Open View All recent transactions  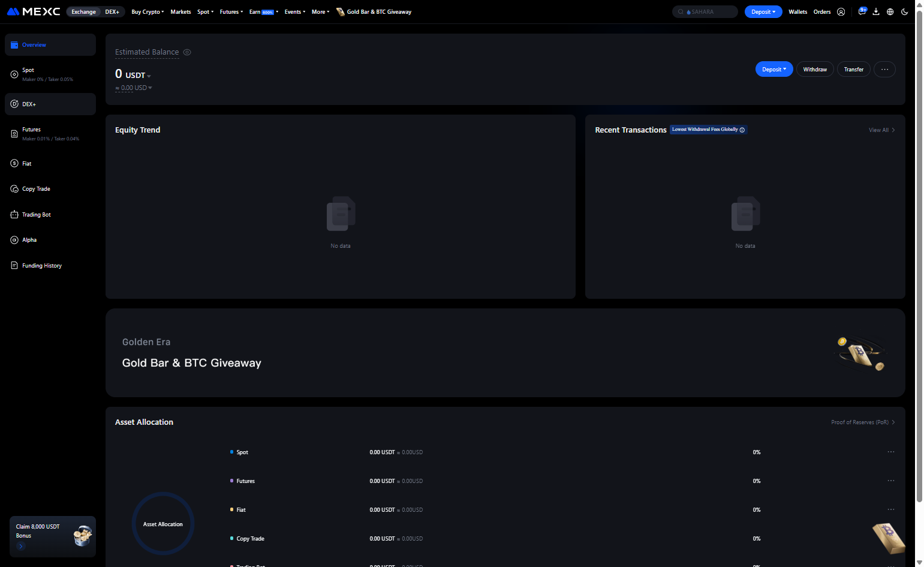coord(881,130)
